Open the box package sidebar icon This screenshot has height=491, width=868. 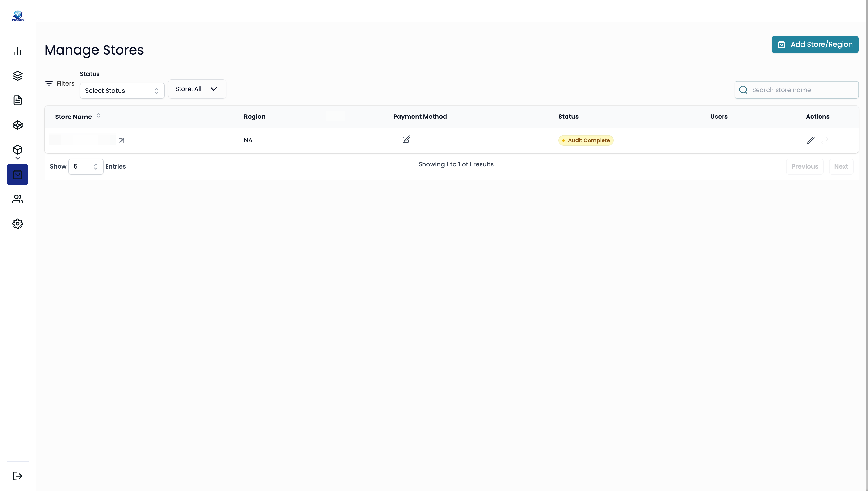18,150
